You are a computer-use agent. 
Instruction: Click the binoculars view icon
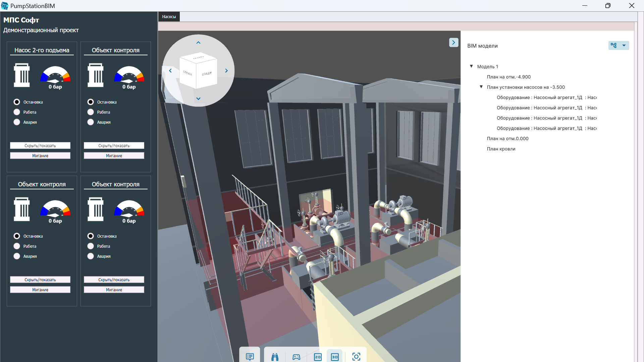point(275,357)
